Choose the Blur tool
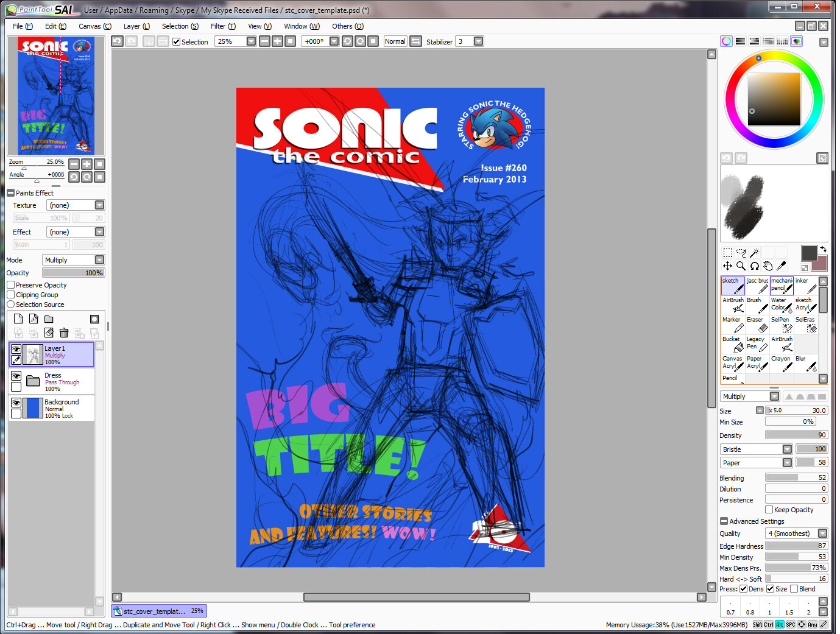 coord(806,364)
